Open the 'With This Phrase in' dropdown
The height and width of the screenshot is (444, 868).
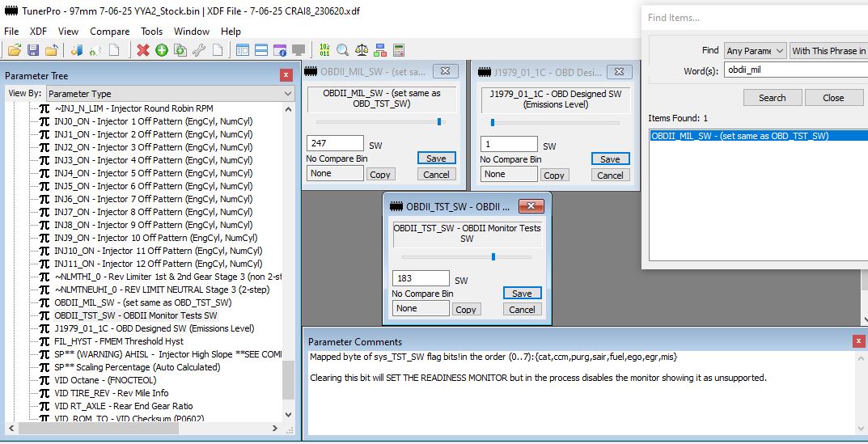coord(828,51)
